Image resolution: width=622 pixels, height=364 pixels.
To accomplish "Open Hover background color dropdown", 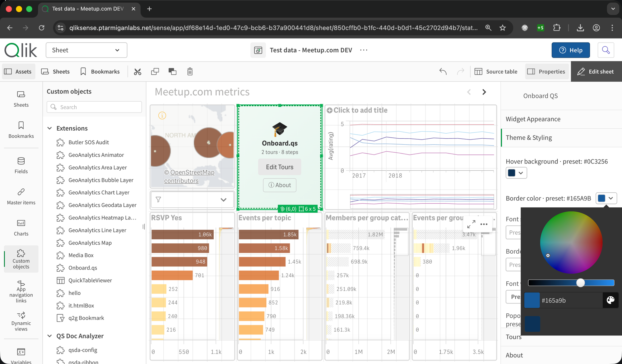I will coord(516,173).
